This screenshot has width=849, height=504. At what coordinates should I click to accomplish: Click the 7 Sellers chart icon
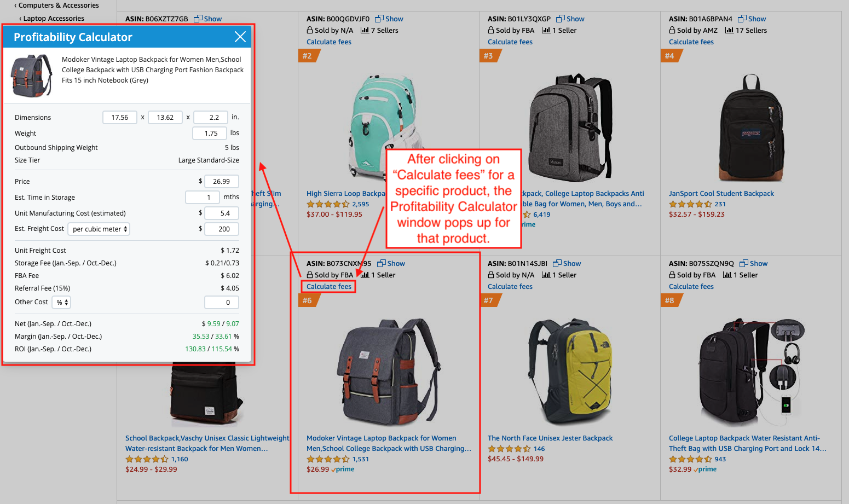coord(365,30)
